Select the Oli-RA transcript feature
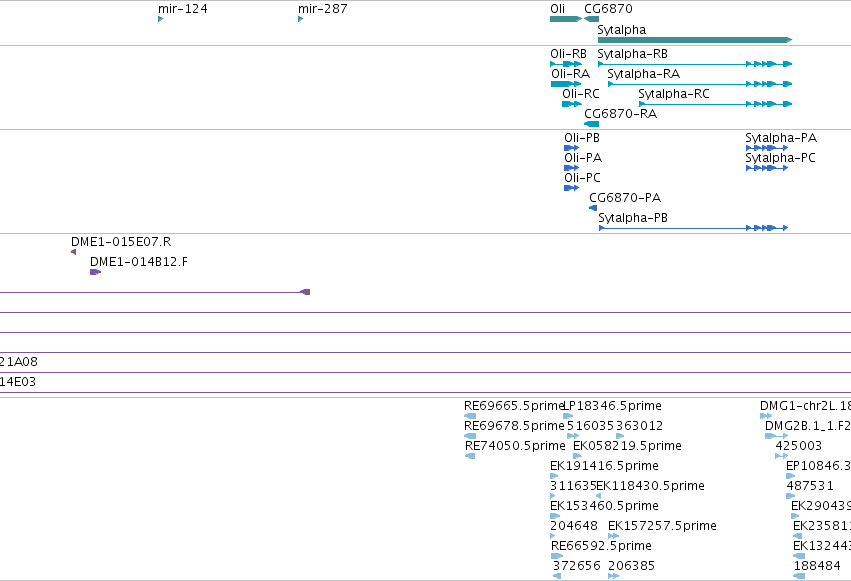851x581 pixels. [566, 84]
